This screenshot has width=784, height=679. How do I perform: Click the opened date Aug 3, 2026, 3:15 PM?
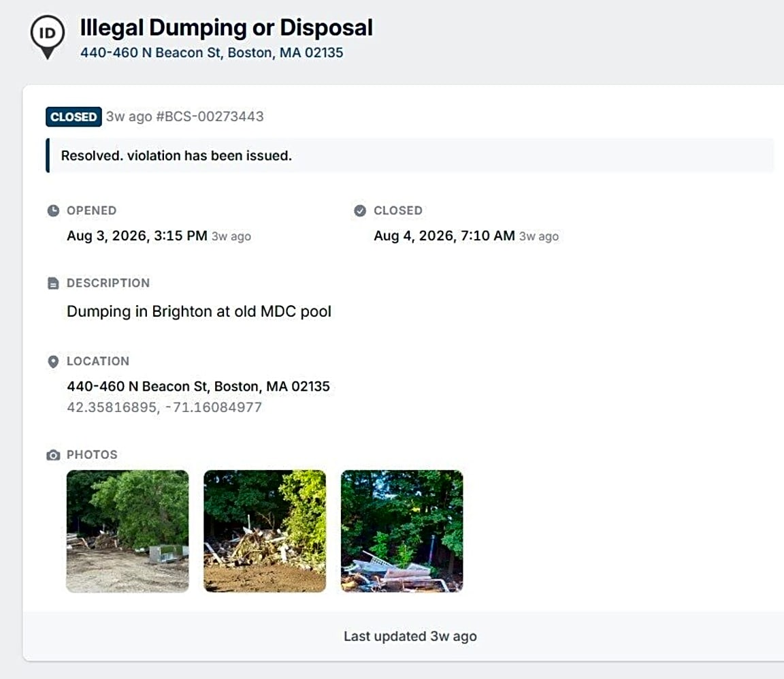pos(137,236)
